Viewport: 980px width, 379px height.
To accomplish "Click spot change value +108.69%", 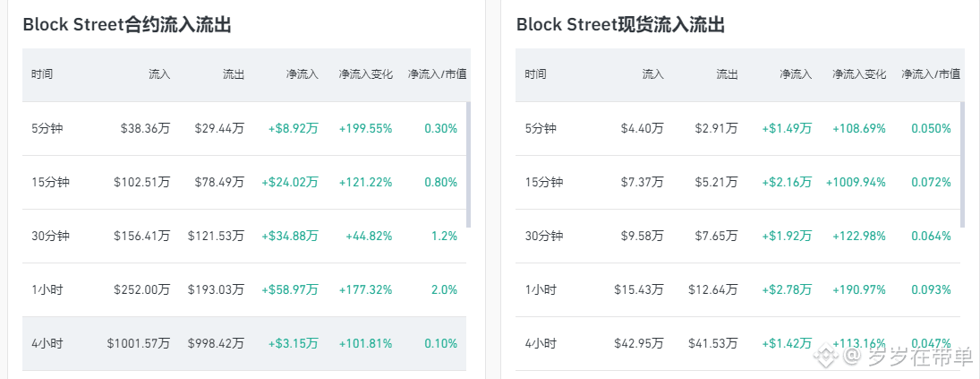I will (859, 129).
